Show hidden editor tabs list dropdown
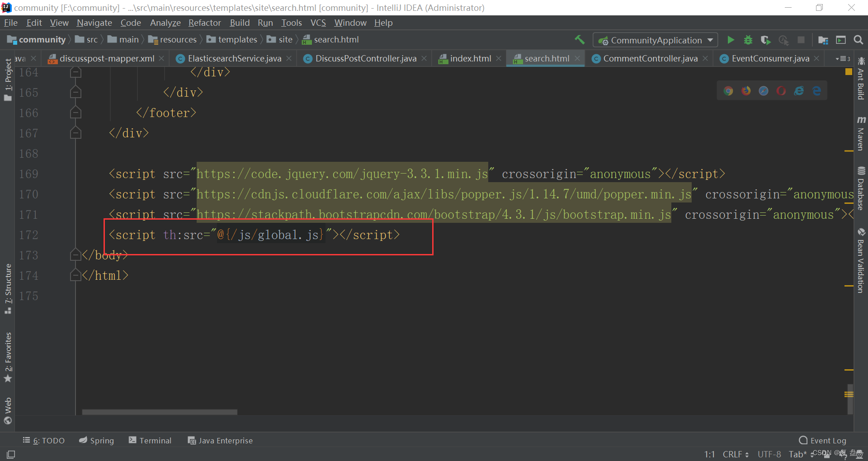The image size is (868, 461). pyautogui.click(x=843, y=59)
